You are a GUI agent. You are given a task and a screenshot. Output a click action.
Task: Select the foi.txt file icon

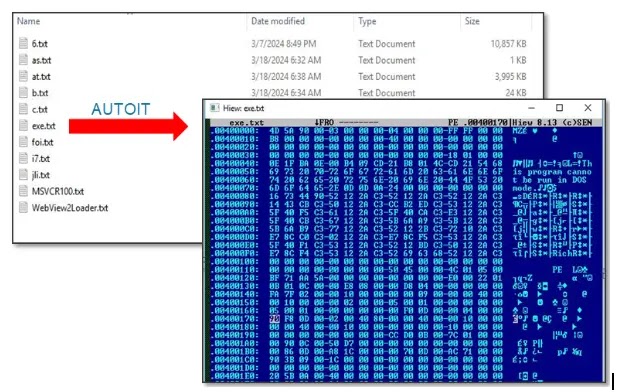coord(24,142)
